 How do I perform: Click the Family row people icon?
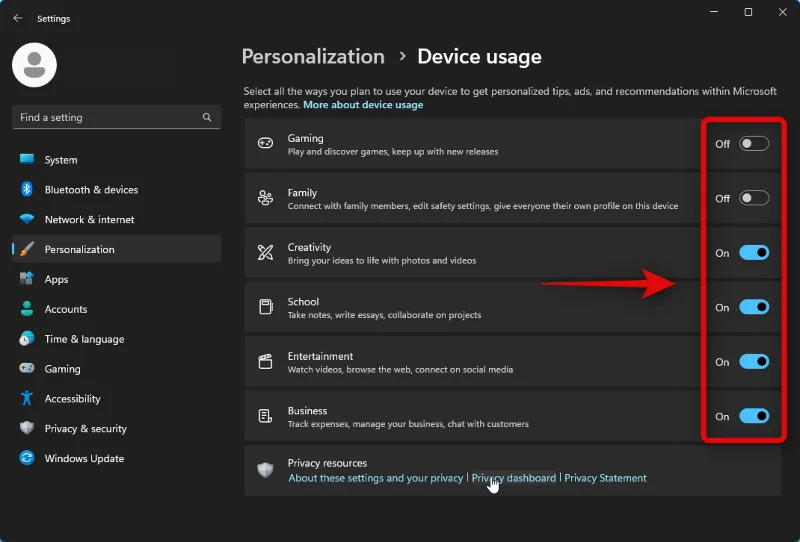click(265, 198)
